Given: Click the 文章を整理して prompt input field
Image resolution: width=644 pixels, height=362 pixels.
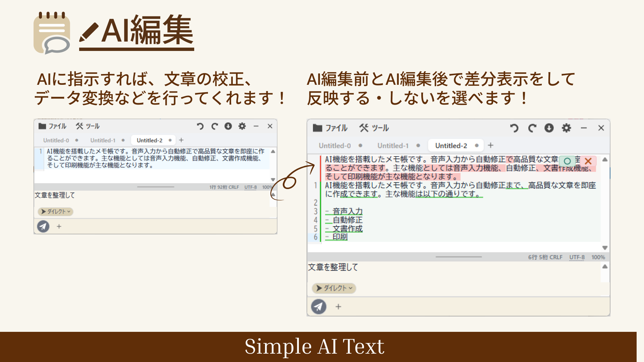Looking at the screenshot, I should click(369, 267).
